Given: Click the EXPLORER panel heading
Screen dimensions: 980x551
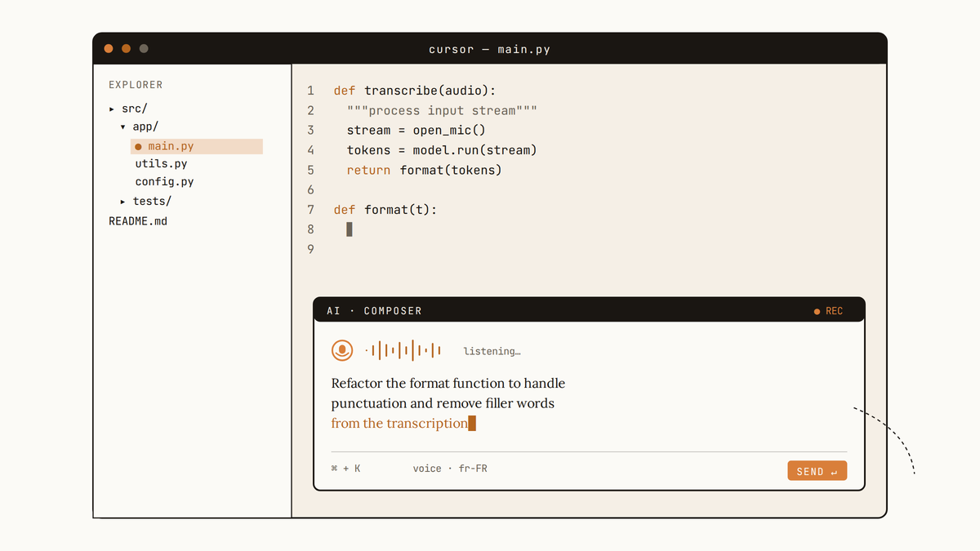Looking at the screenshot, I should [136, 85].
